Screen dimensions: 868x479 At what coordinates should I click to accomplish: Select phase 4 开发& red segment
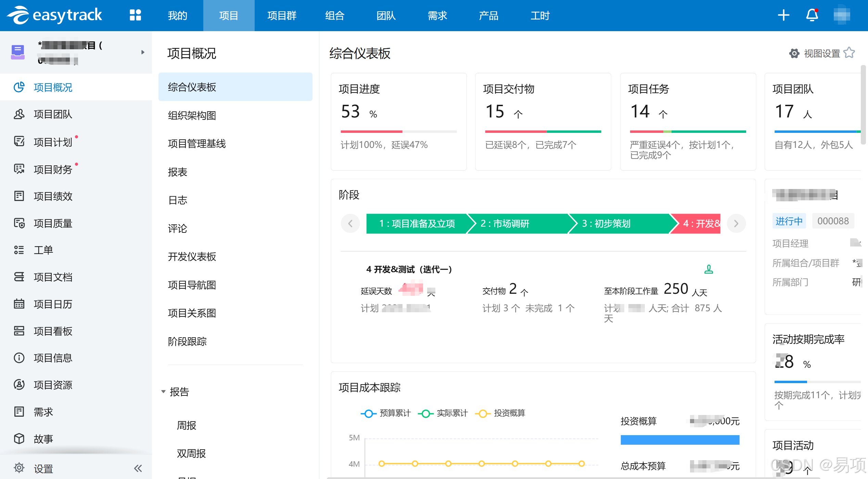coord(696,224)
